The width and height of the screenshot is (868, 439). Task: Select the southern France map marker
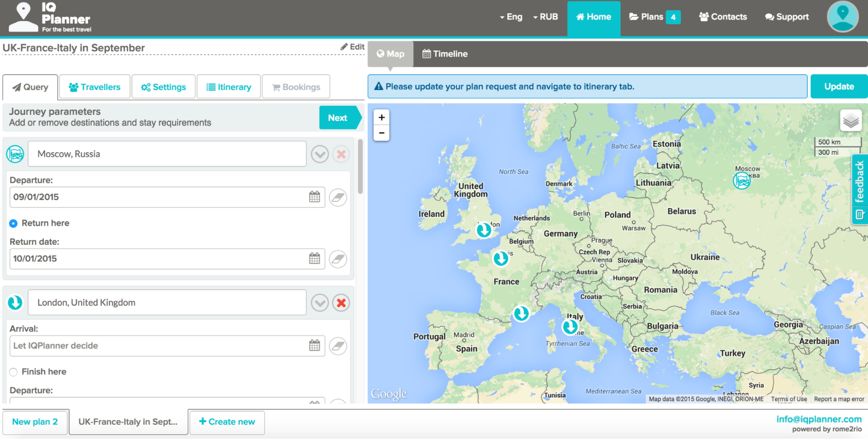[521, 313]
